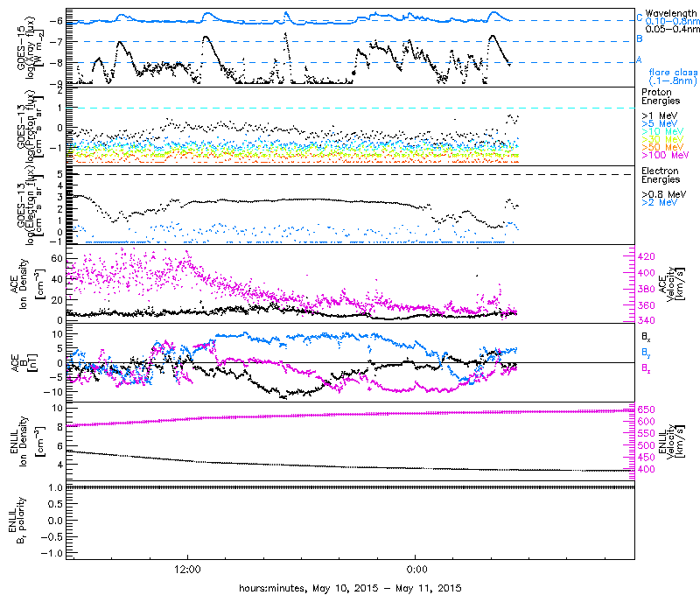
Task: Click the flare class "C" marker
Action: [x=640, y=17]
